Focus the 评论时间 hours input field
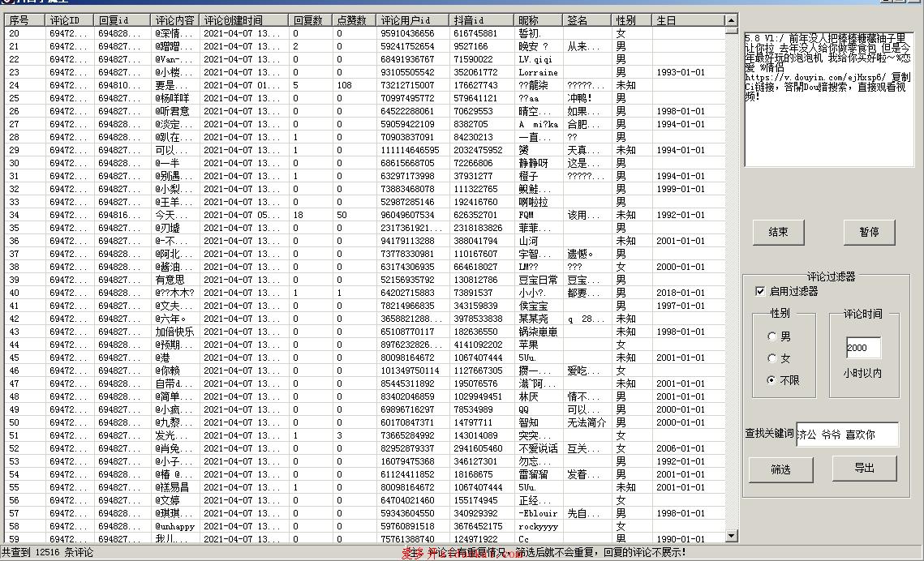This screenshot has height=561, width=924. (x=862, y=348)
